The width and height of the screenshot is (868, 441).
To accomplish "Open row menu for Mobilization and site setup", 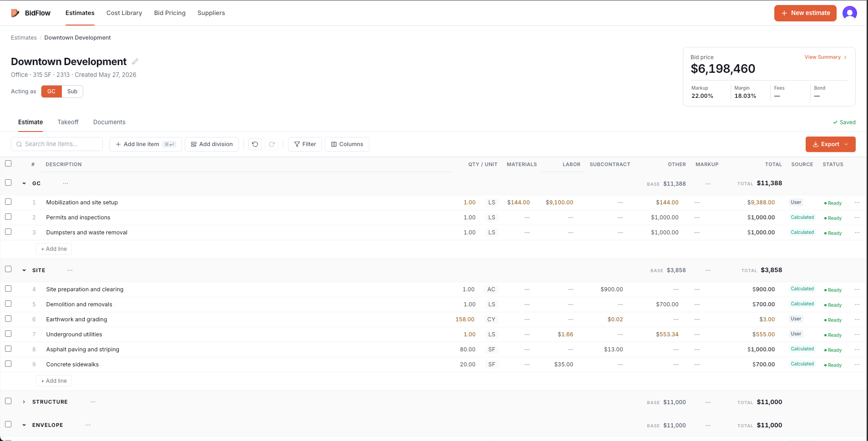I will [x=857, y=203].
